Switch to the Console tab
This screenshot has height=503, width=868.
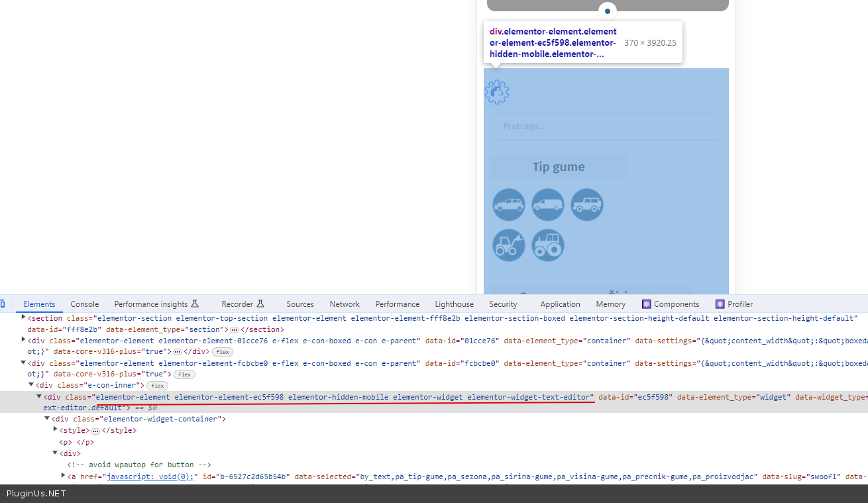(x=85, y=304)
